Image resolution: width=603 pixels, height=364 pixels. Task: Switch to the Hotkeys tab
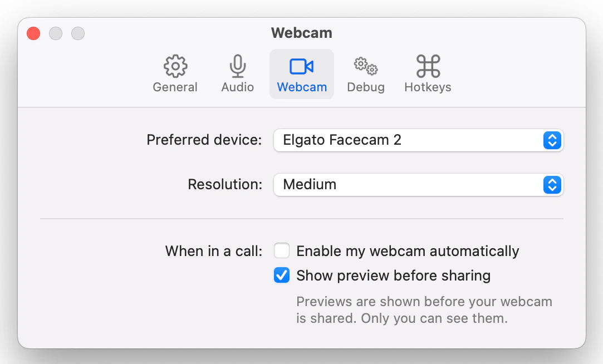[427, 73]
